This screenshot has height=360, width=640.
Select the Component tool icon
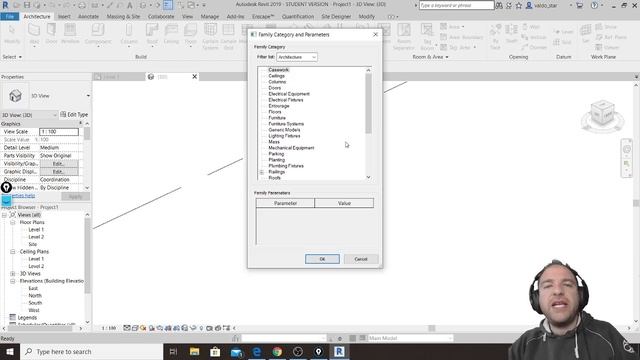coord(98,31)
